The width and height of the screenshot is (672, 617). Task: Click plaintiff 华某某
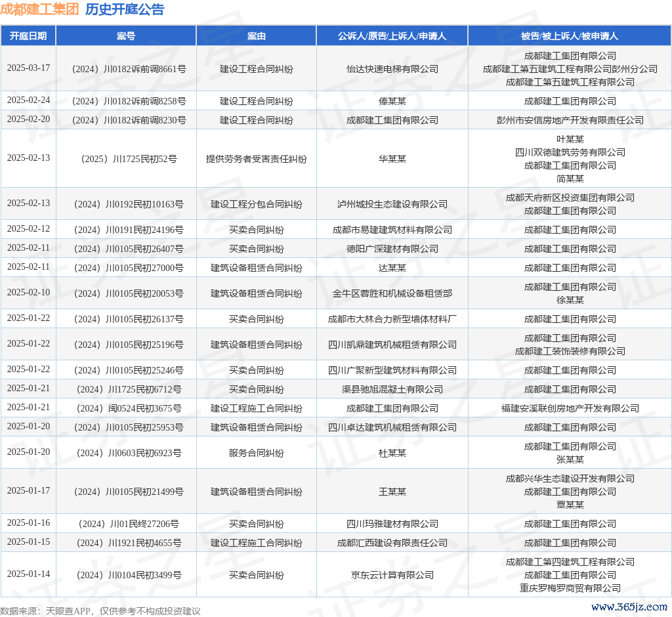392,159
